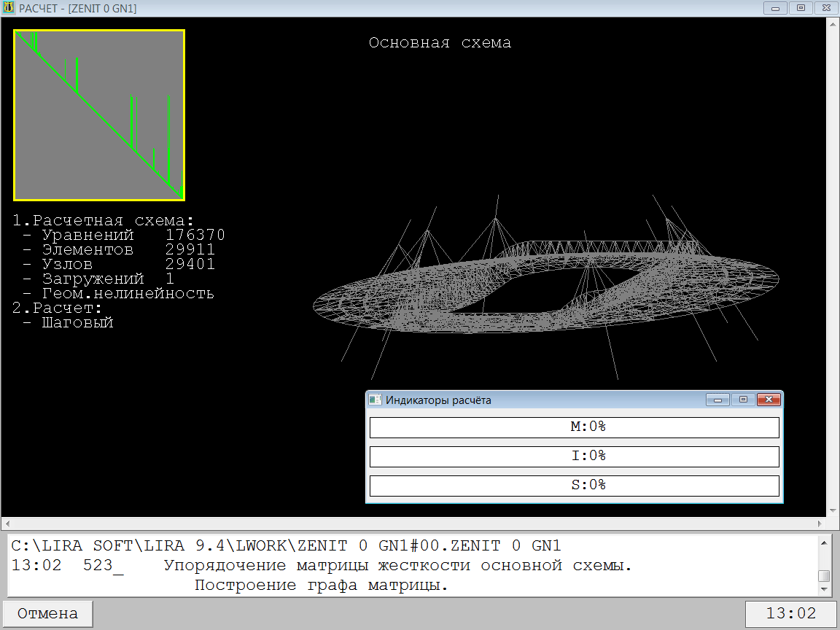Minimize the main РАСЧЕТ window
Viewport: 840px width, 630px height.
[775, 8]
